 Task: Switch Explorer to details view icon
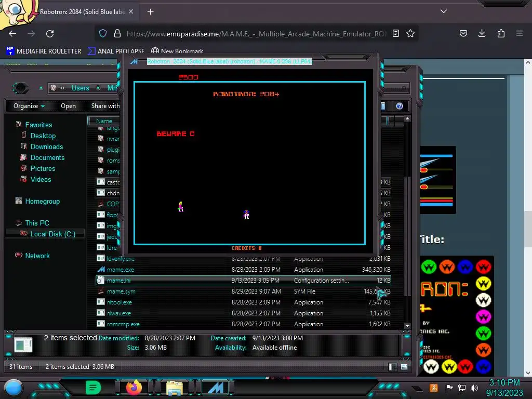[x=393, y=367]
